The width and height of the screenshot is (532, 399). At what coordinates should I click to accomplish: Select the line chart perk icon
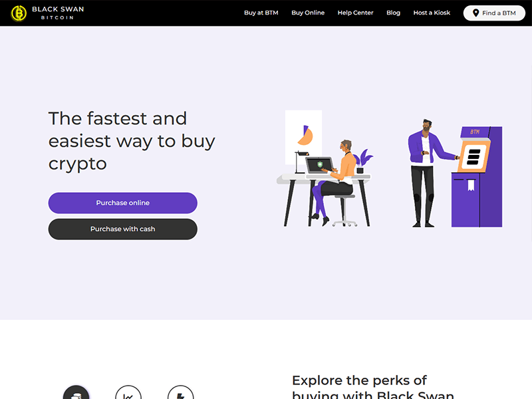coord(128,394)
